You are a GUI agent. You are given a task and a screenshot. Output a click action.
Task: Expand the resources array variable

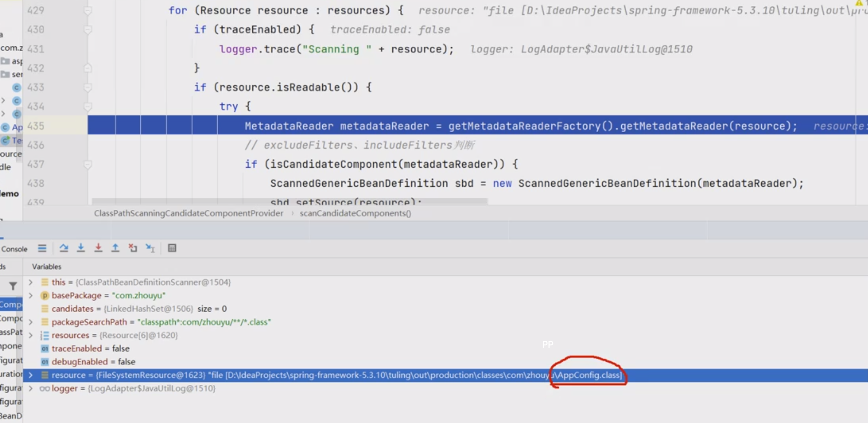[31, 335]
